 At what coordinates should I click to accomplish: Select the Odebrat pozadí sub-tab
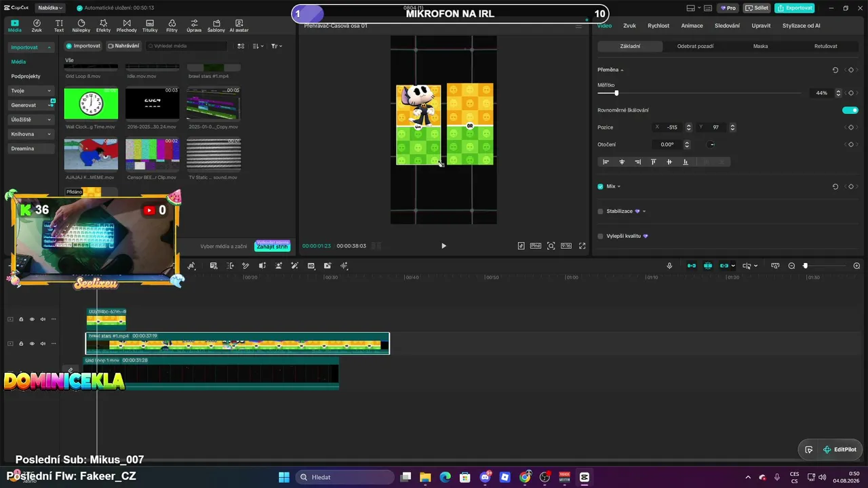coord(695,46)
